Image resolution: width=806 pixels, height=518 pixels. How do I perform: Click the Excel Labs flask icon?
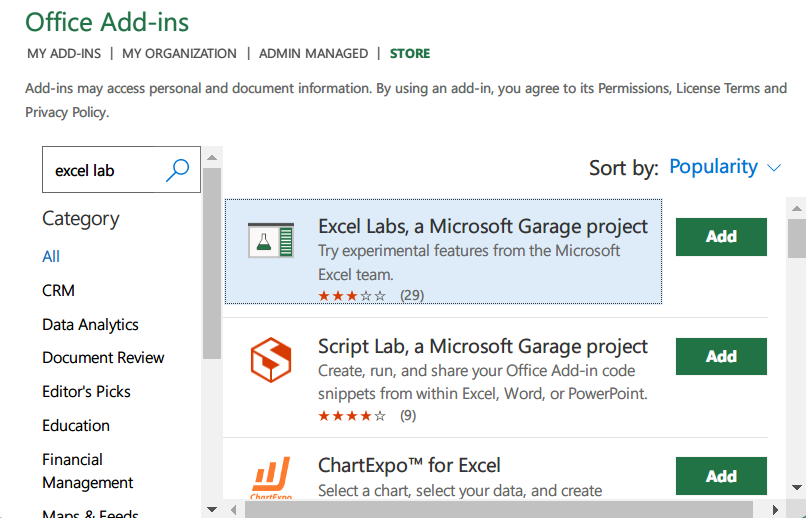(x=271, y=240)
